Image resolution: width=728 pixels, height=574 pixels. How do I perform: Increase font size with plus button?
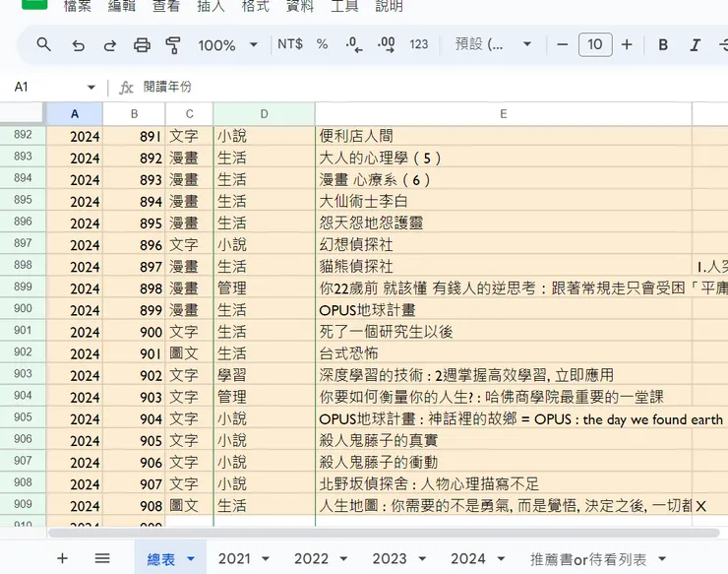click(627, 44)
